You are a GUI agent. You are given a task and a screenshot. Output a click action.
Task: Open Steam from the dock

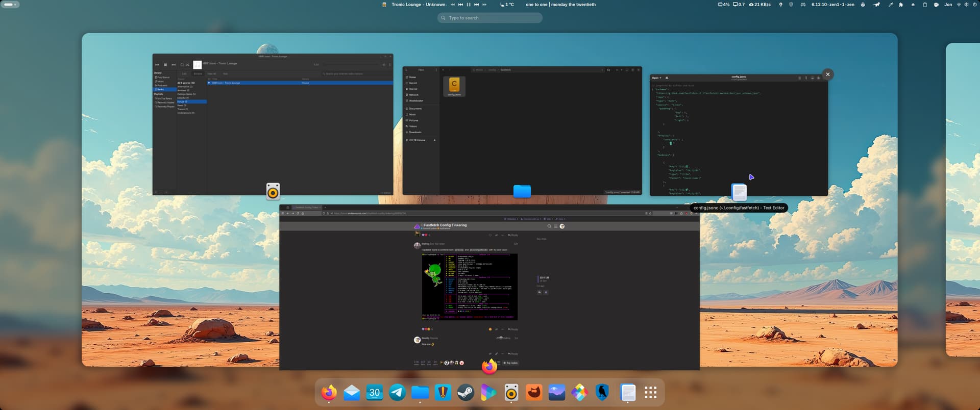click(x=465, y=393)
